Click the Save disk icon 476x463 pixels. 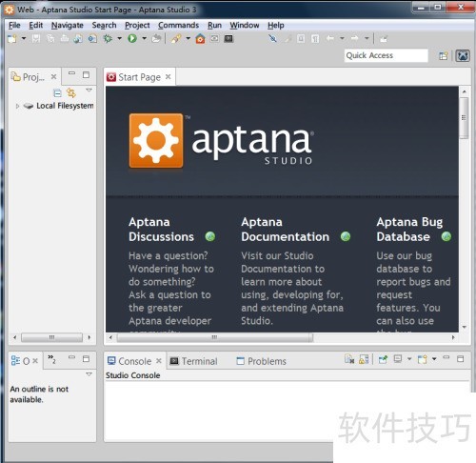[x=36, y=39]
